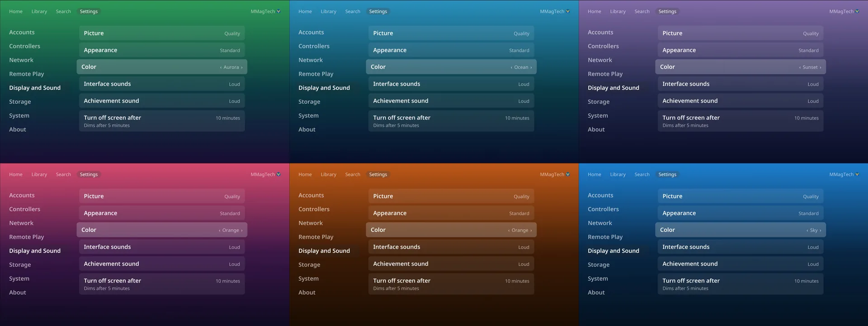Open the Picture row in the orange-background panel
Screen dimensions: 868x326
(x=451, y=196)
